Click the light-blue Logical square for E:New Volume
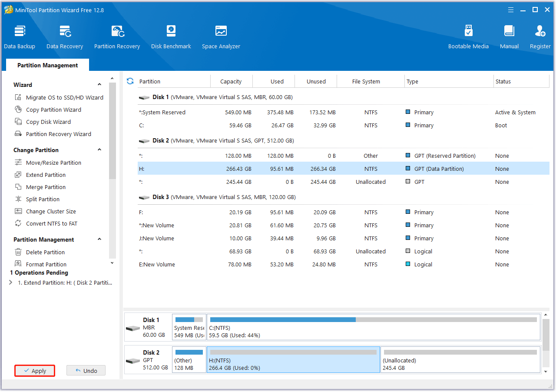556x392 pixels. (x=408, y=264)
